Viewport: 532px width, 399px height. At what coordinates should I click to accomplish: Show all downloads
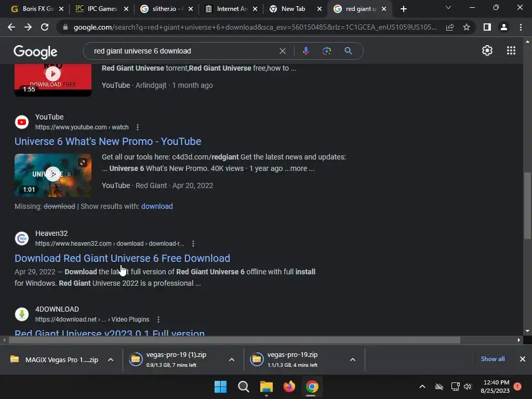tap(493, 359)
